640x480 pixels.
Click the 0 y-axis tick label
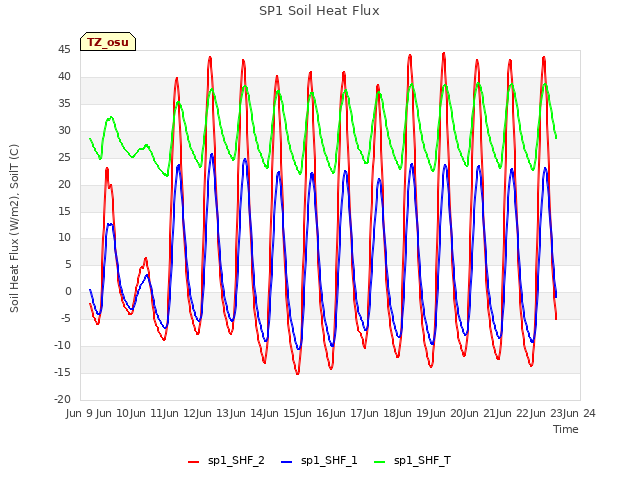68,291
